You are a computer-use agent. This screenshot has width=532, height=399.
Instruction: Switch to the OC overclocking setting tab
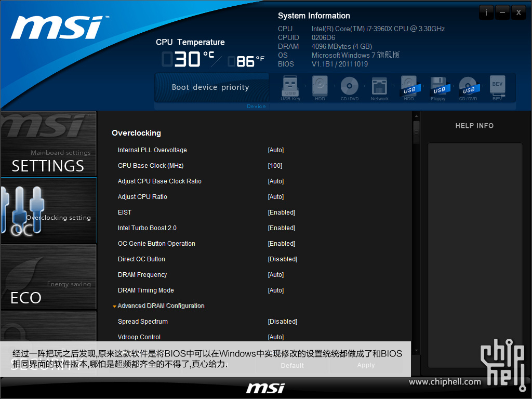click(x=48, y=210)
